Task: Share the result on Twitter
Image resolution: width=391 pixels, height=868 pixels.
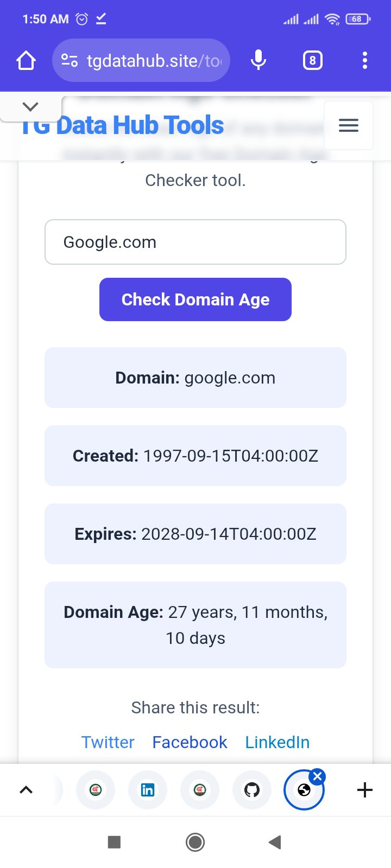Action: (x=108, y=742)
